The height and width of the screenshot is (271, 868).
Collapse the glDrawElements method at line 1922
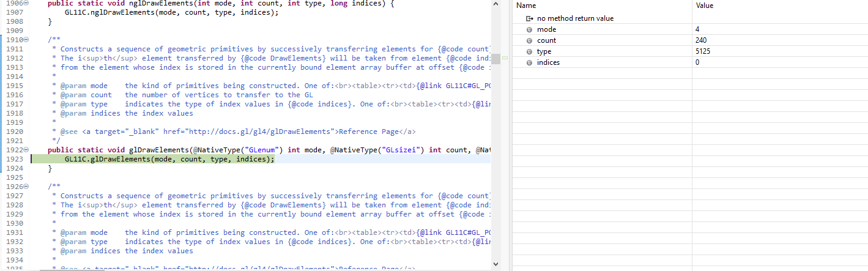pyautogui.click(x=26, y=150)
